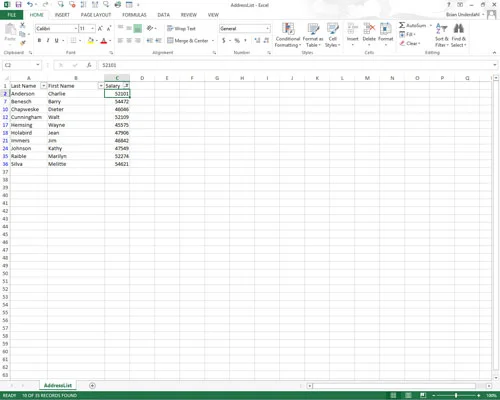Click the formula bar showing 52101
The height and width of the screenshot is (400, 500).
click(x=297, y=65)
